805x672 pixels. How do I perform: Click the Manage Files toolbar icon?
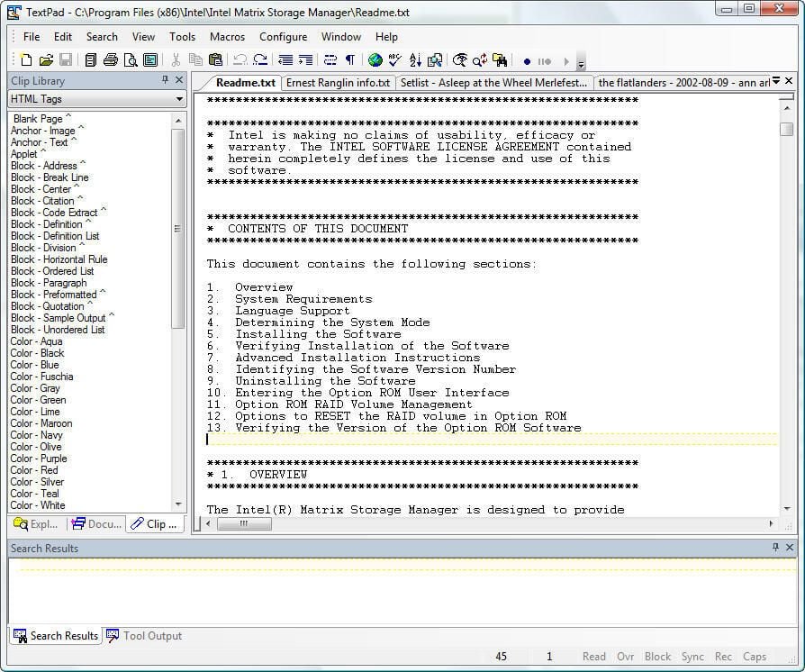(x=90, y=60)
